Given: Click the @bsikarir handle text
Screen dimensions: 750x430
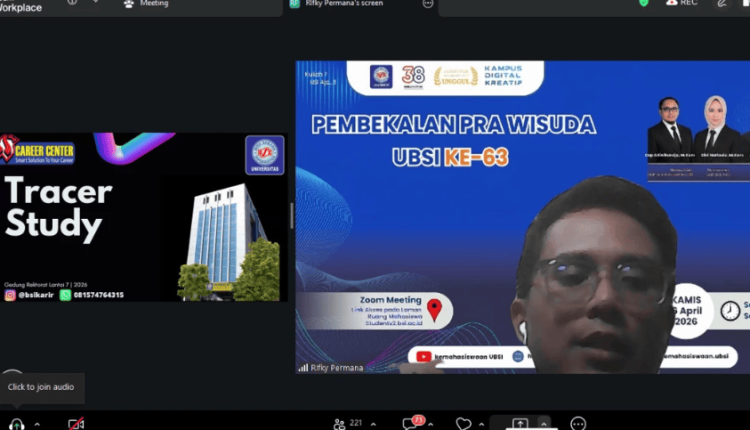Looking at the screenshot, I should [36, 295].
